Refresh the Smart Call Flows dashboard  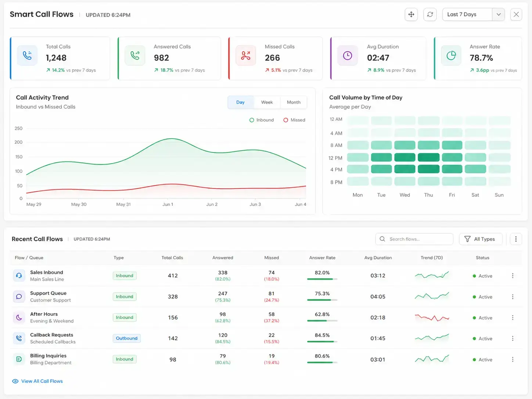click(x=430, y=14)
